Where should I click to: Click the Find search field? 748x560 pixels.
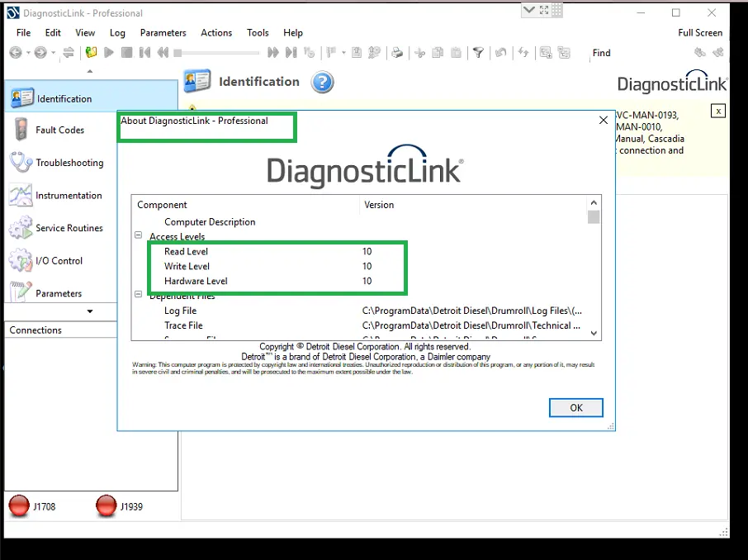639,53
